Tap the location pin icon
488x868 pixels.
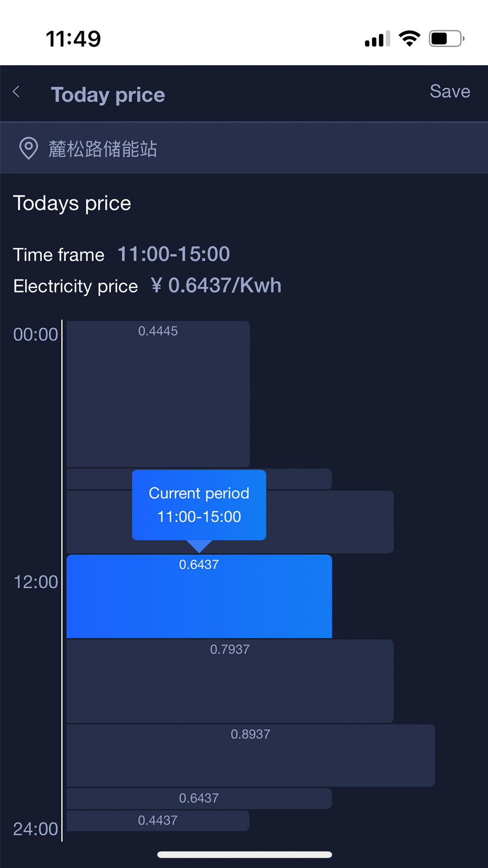pos(28,148)
